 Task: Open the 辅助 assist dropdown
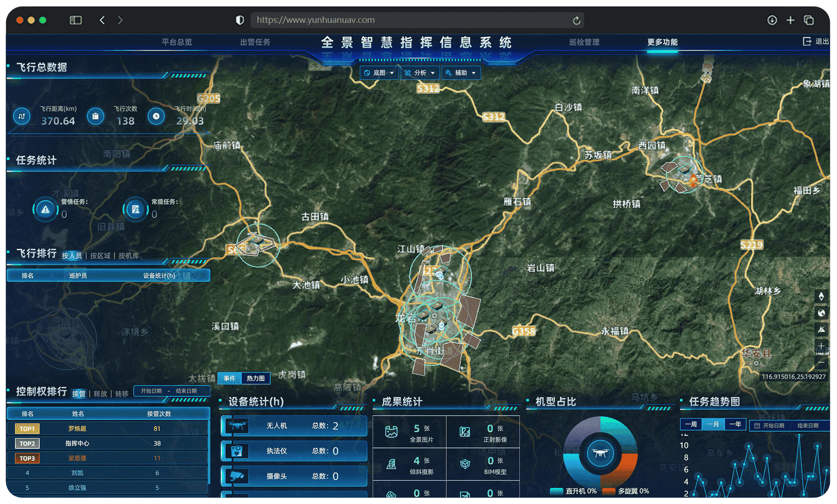pyautogui.click(x=461, y=73)
